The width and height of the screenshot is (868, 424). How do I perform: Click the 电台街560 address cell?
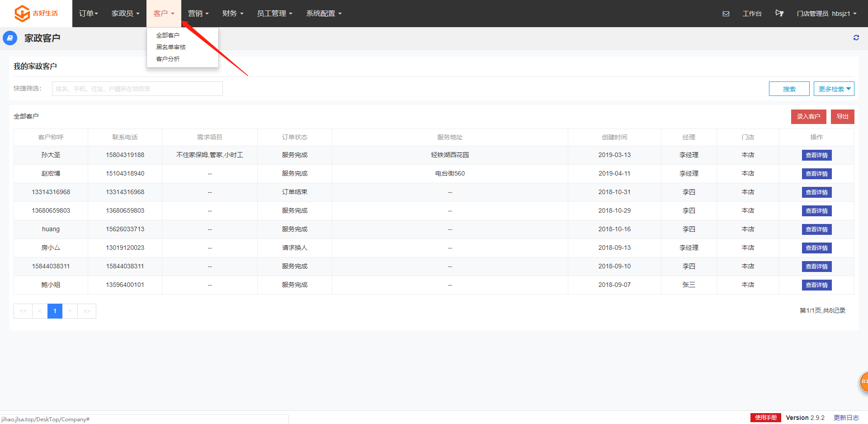(450, 173)
